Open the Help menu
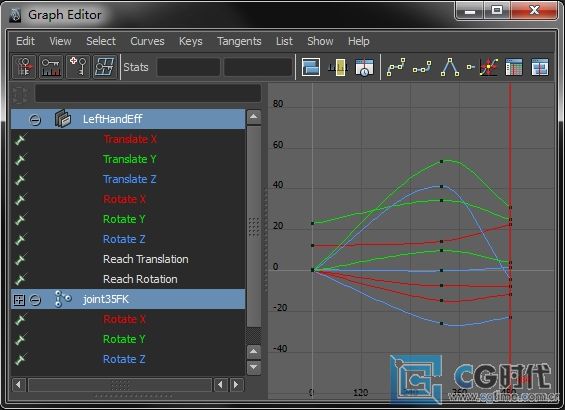 (x=359, y=41)
